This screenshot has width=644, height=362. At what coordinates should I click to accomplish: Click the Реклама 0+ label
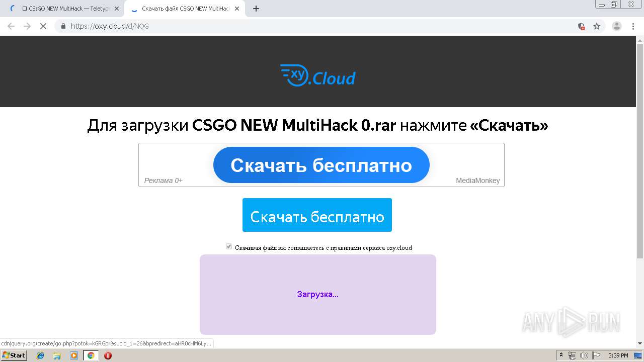coord(164,180)
